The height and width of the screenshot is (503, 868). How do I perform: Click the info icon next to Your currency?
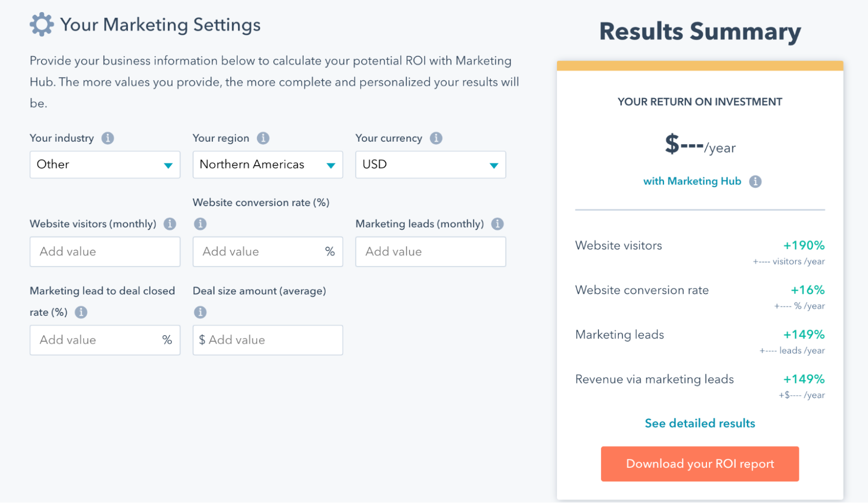[436, 138]
